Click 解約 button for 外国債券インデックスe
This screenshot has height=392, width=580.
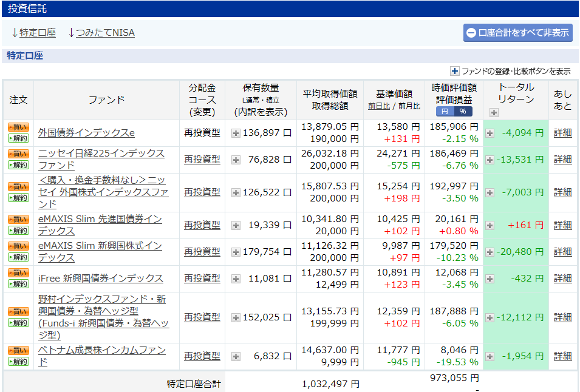18,138
